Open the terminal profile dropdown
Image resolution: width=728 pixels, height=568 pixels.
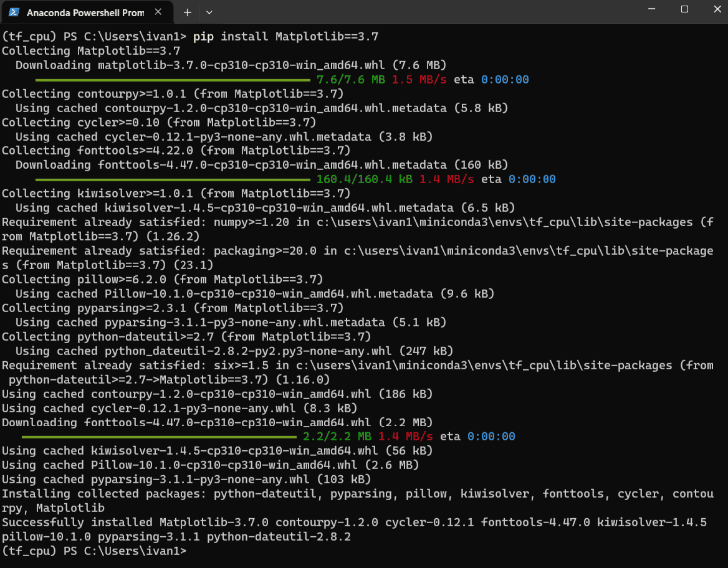[x=209, y=12]
